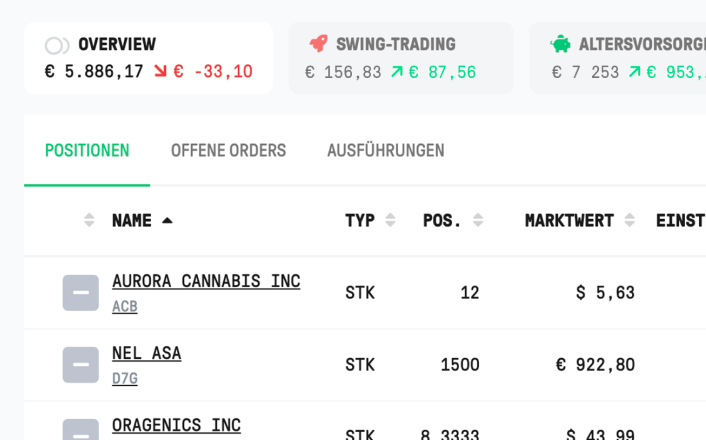Viewport: 706px width, 440px height.
Task: Toggle the minus box beside NEL ASA
Action: pos(81,365)
